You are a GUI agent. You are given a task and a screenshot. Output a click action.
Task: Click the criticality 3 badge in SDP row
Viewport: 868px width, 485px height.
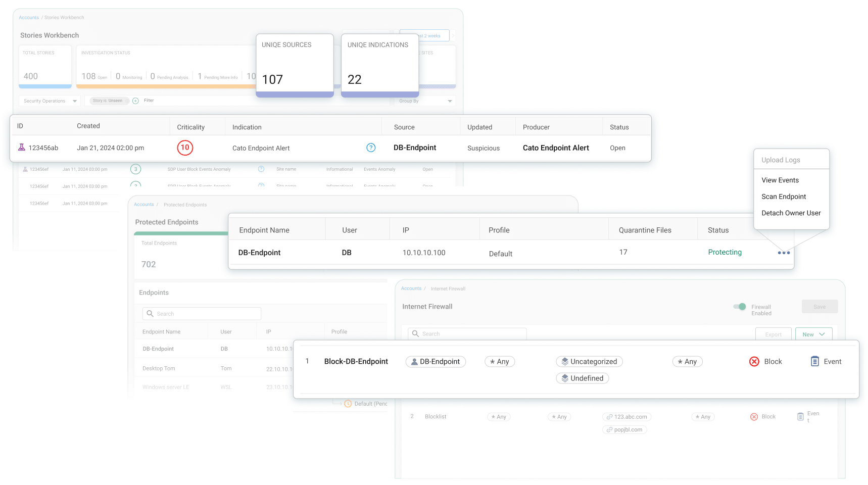135,169
